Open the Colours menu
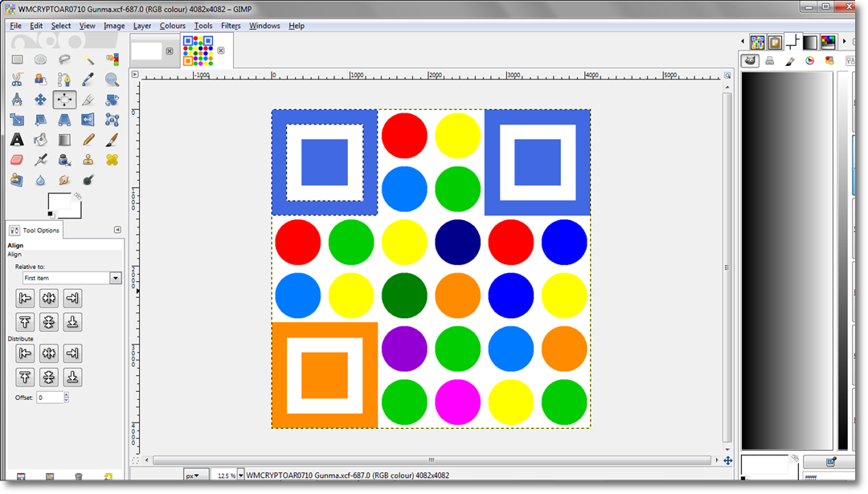Image resolution: width=868 pixels, height=494 pixels. click(x=173, y=26)
